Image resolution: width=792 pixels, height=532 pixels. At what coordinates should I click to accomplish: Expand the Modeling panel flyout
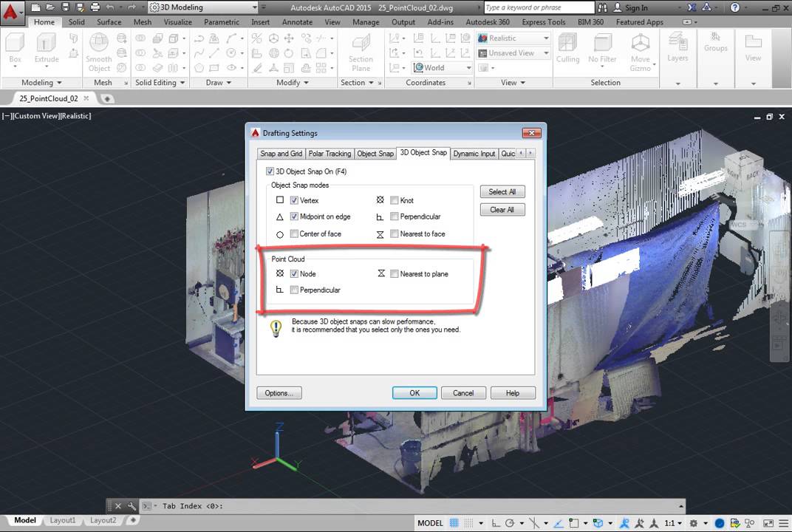point(42,82)
